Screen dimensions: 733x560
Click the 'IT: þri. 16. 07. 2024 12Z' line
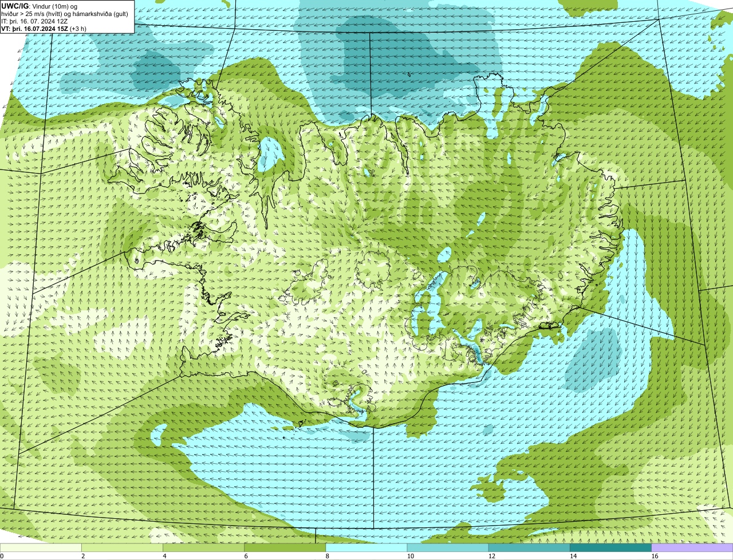click(x=35, y=21)
